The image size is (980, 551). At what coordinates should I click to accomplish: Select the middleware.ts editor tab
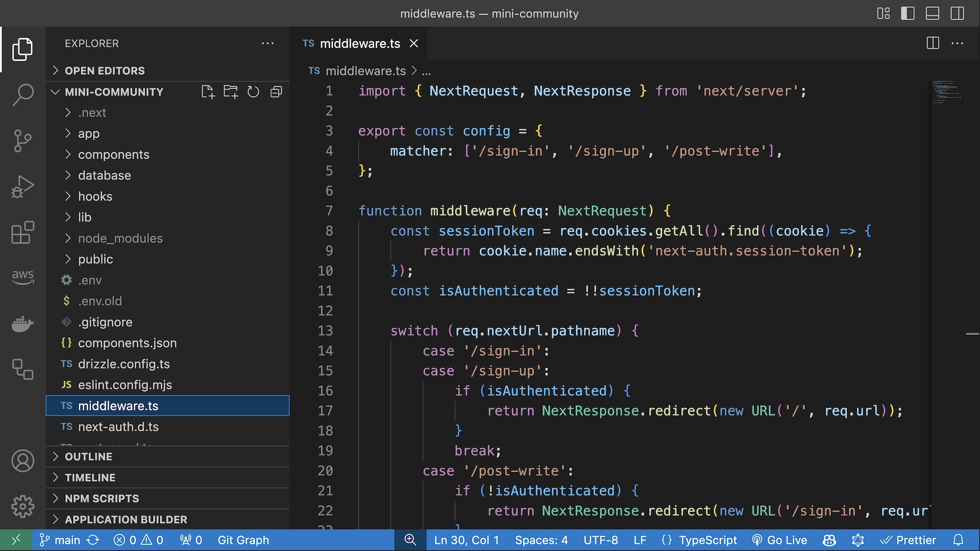click(x=360, y=44)
